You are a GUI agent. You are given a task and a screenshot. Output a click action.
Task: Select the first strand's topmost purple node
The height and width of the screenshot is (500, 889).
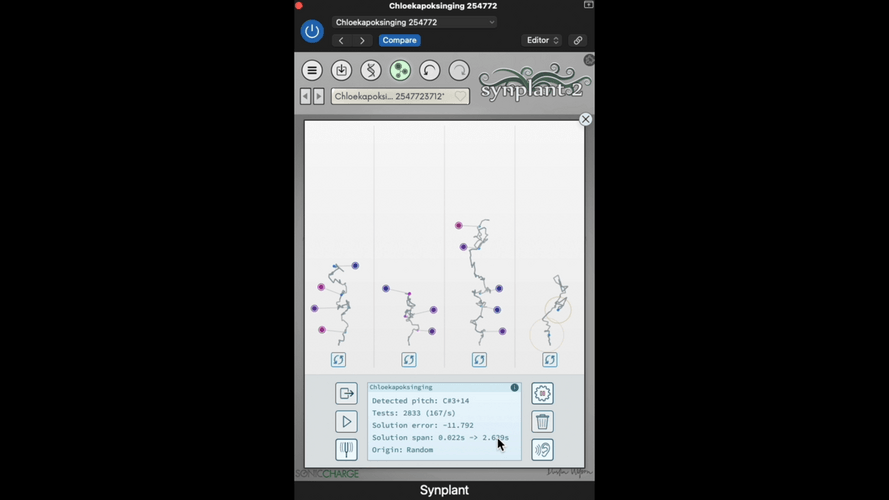point(355,265)
